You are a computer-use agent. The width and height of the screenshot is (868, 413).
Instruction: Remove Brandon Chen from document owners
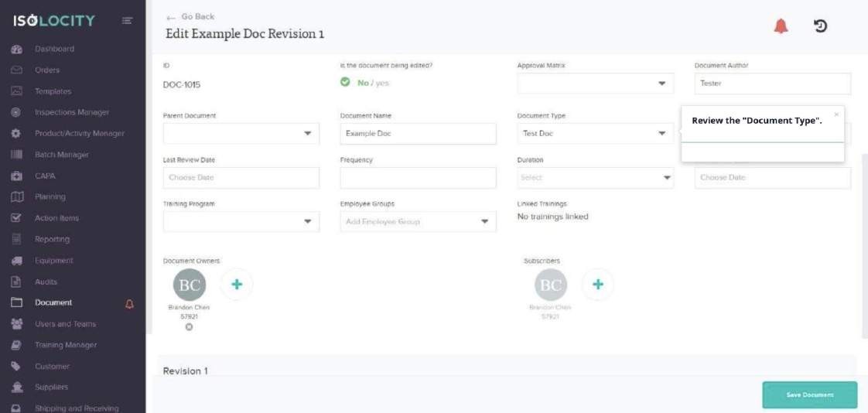point(190,327)
